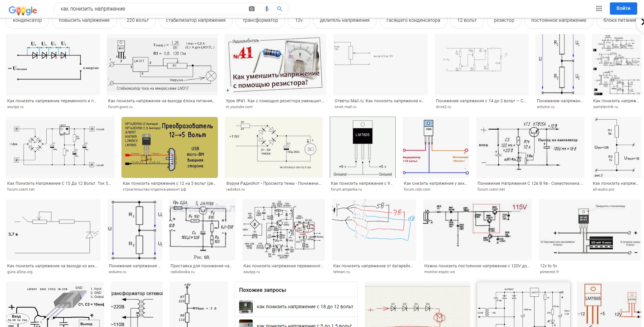The width and height of the screenshot is (644, 327).
Task: Open the Google apps grid
Action: (x=599, y=9)
